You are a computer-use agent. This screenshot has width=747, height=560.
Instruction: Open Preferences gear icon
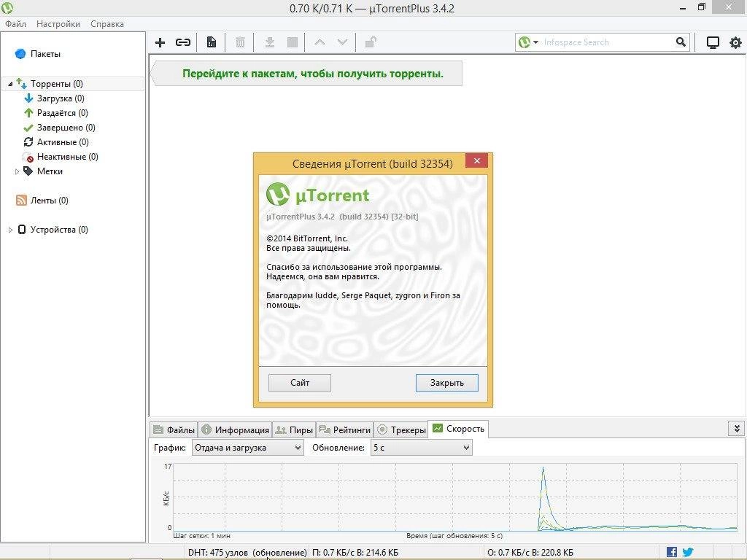(735, 42)
